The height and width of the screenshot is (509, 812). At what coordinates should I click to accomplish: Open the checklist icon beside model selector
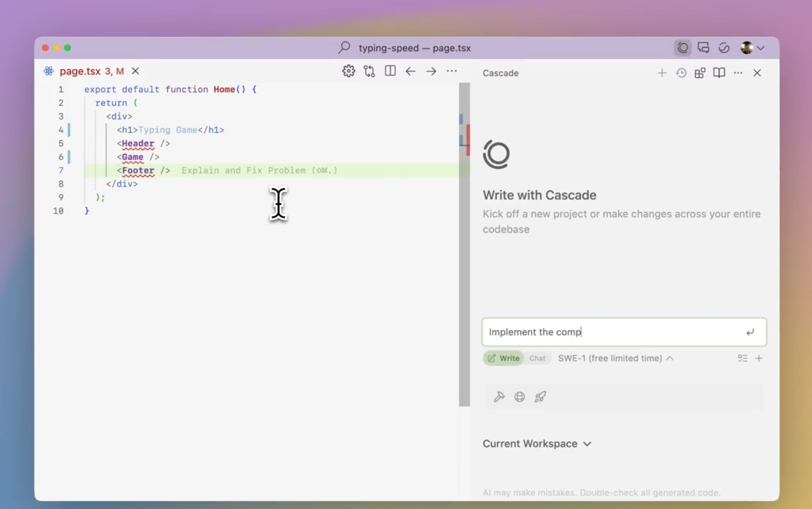coord(743,358)
